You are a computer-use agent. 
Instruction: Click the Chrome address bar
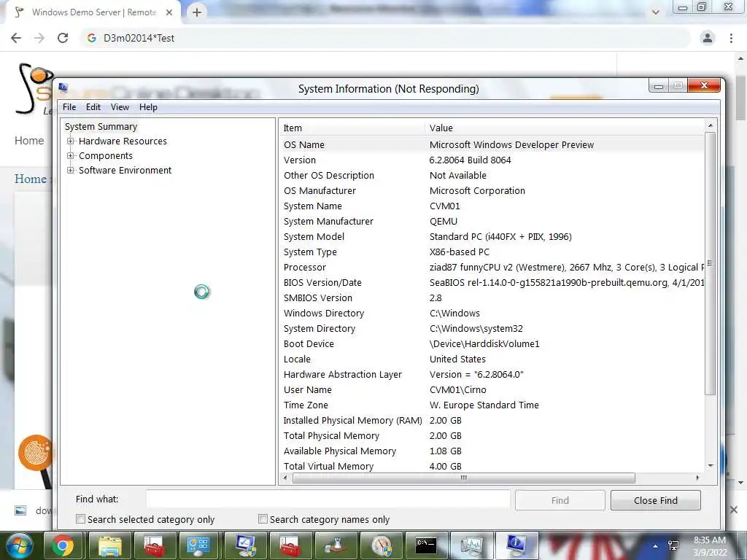[x=386, y=38]
